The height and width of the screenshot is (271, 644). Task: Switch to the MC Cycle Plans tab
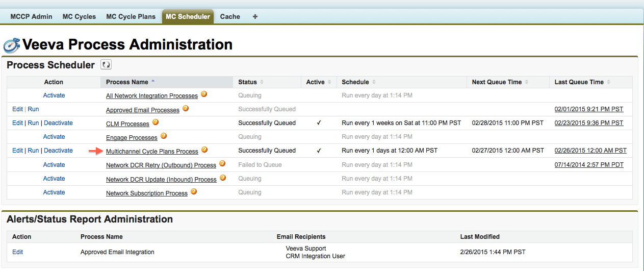tap(131, 16)
